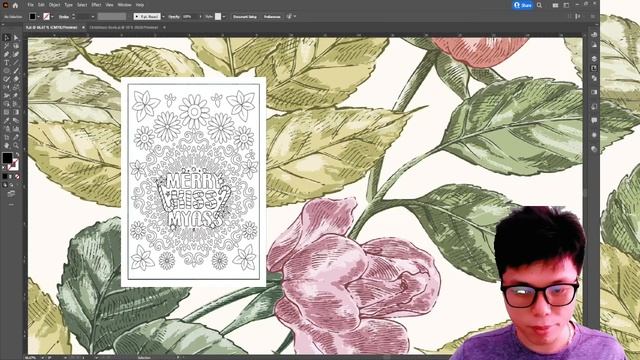Go to Illustrator Home screen icon
Image resolution: width=640 pixels, height=360 pixels.
point(15,5)
